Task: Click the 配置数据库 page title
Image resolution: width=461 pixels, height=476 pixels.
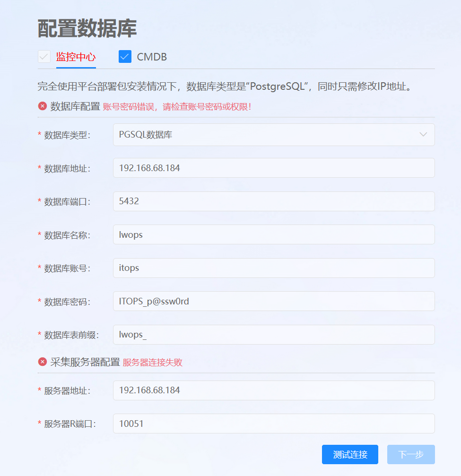Action: tap(87, 28)
